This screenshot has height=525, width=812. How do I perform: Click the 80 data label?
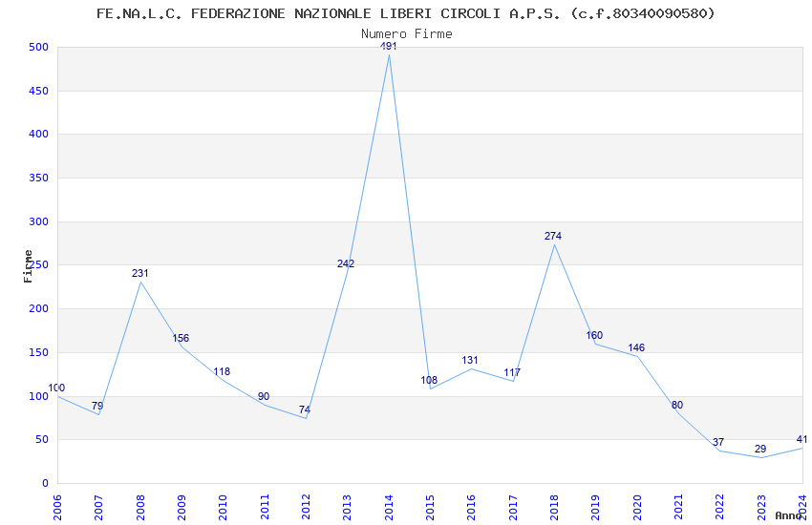tap(677, 405)
